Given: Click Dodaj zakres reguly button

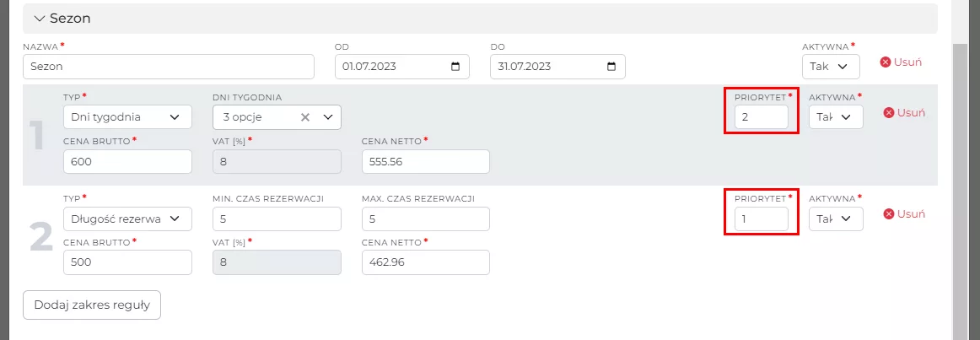Looking at the screenshot, I should (92, 305).
